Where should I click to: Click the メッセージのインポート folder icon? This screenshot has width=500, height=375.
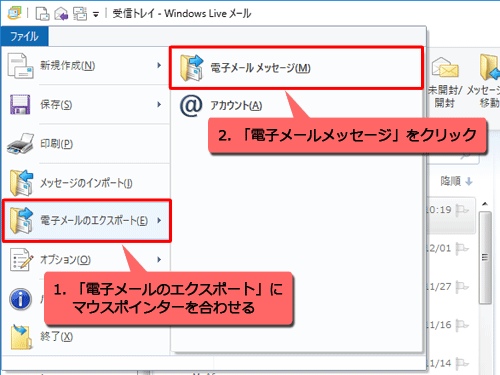[21, 182]
